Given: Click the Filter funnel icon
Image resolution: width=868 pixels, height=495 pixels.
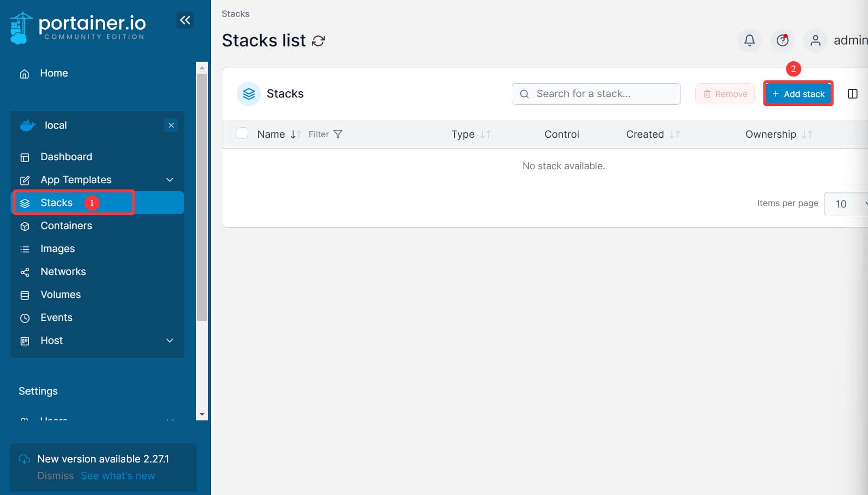Looking at the screenshot, I should (338, 134).
